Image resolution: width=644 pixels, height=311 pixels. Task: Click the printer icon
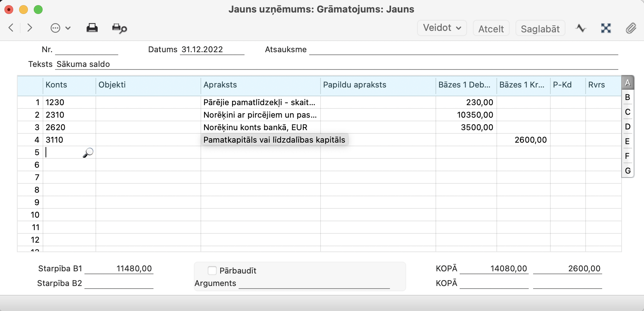pos(92,28)
